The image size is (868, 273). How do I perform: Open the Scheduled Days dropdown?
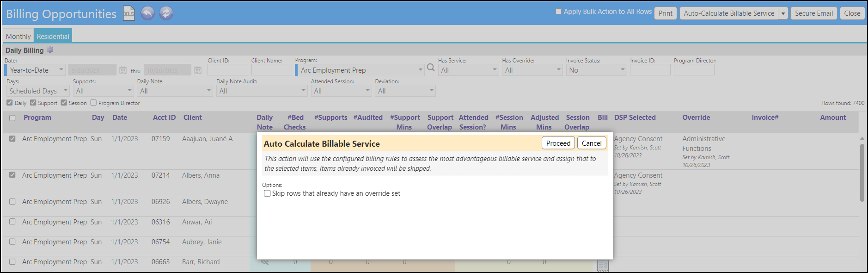37,91
